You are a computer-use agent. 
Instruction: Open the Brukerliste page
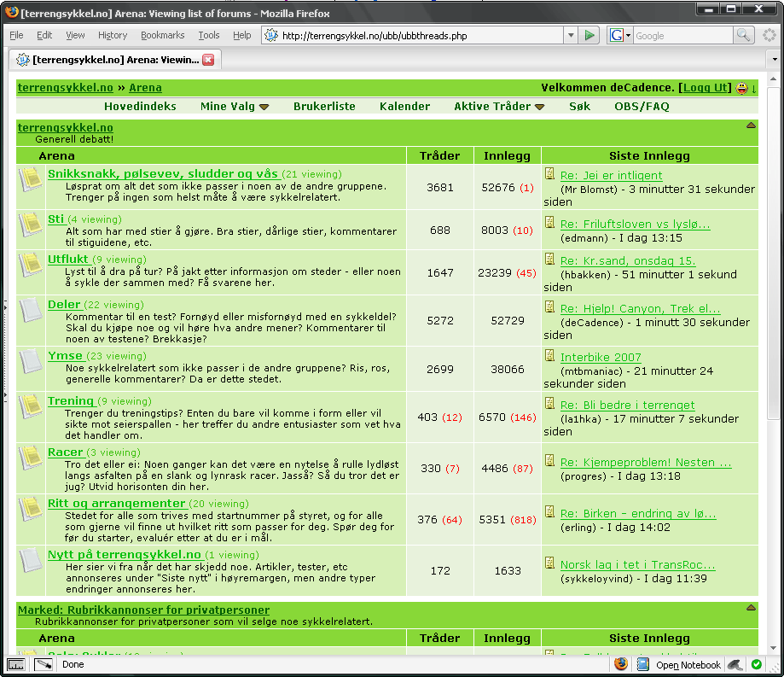(324, 107)
